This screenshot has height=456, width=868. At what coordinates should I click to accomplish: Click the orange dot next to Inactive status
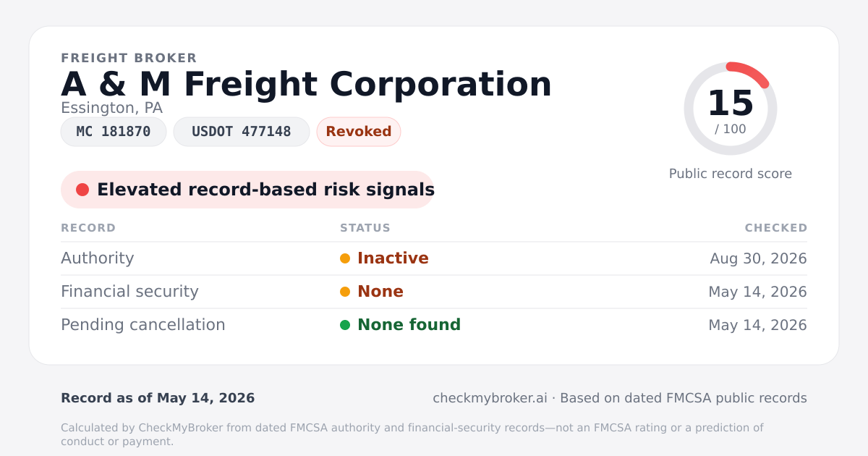click(345, 258)
